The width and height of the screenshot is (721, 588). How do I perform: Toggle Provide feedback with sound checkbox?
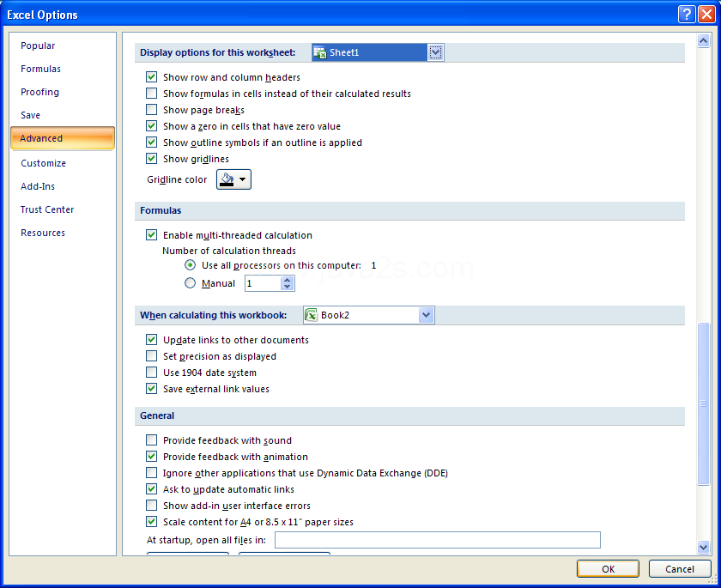[151, 440]
